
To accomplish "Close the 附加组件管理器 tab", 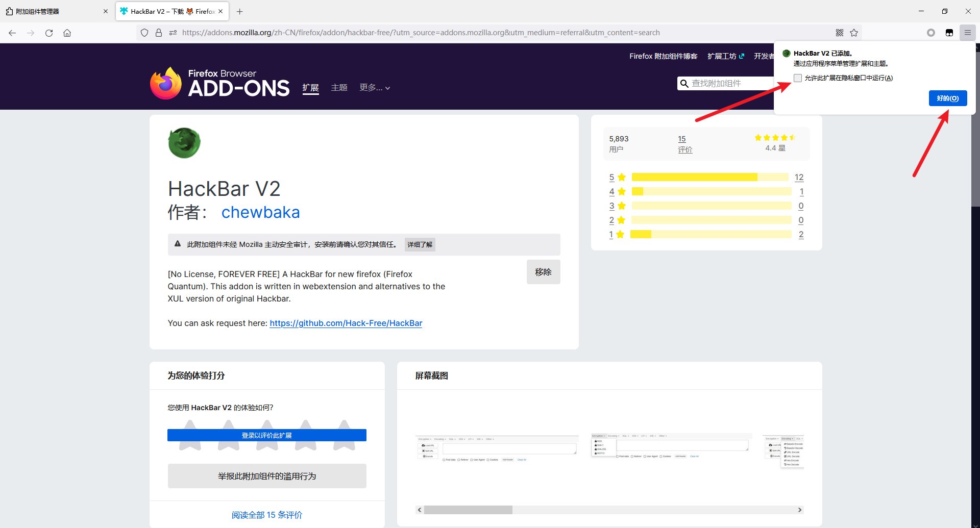I will pos(106,11).
